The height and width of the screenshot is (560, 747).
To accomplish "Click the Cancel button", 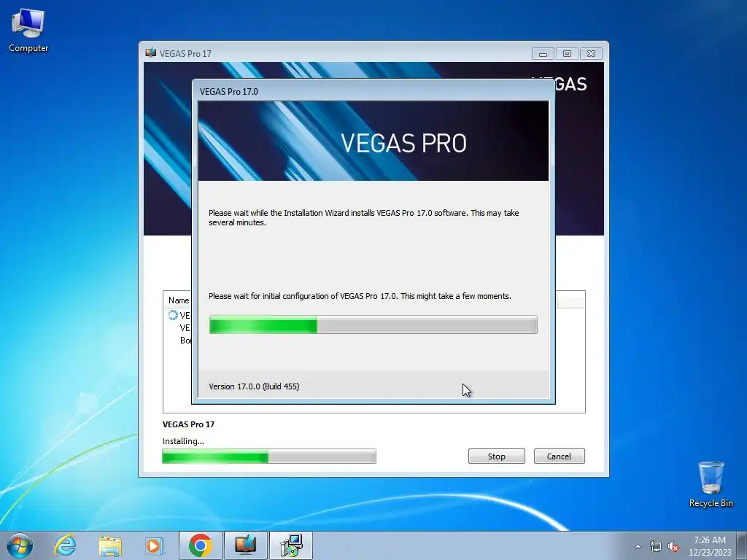I will point(560,456).
